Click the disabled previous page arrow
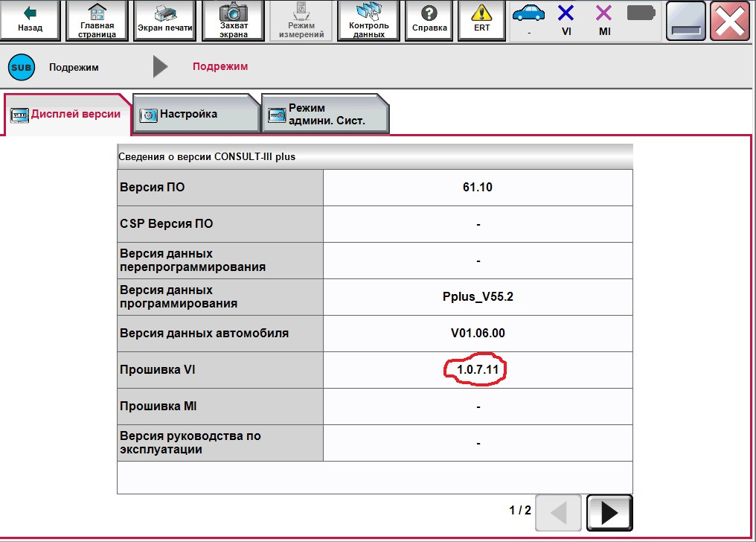This screenshot has width=756, height=542. [x=558, y=512]
